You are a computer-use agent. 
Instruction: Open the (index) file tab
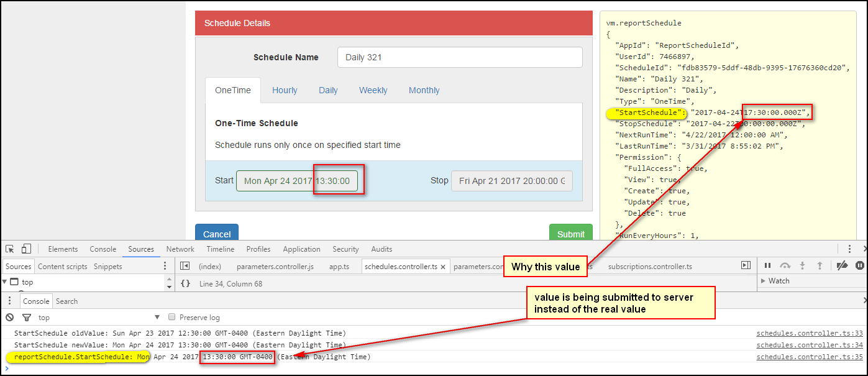209,267
